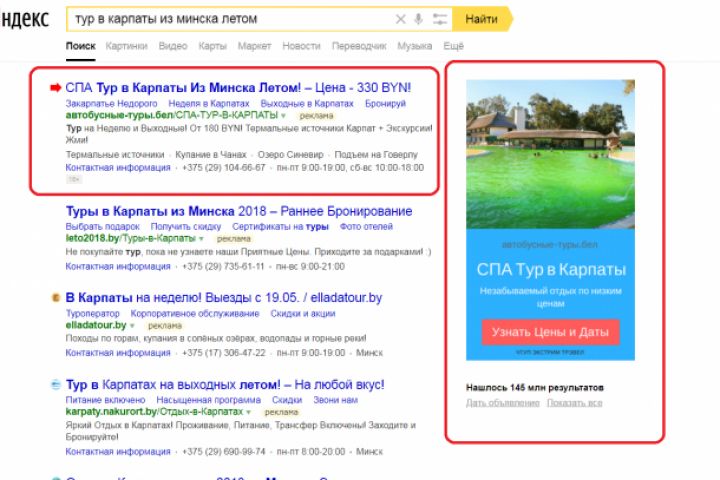Click the реклама label beside leto2018.by
This screenshot has width=720, height=480.
(234, 239)
